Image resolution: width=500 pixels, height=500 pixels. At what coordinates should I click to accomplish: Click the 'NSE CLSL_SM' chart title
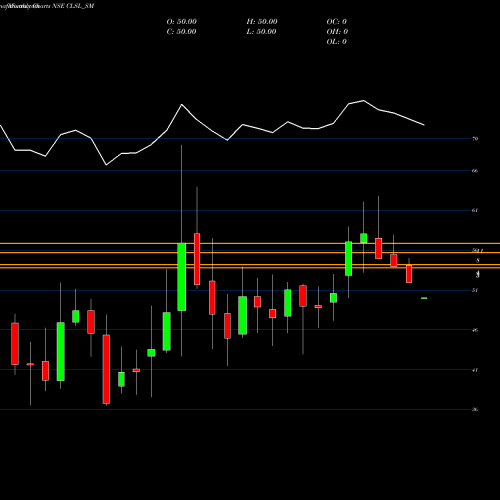pyautogui.click(x=73, y=6)
